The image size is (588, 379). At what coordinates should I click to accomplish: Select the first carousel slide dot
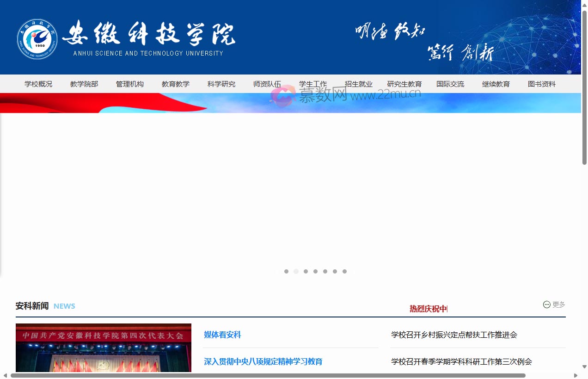pyautogui.click(x=286, y=271)
